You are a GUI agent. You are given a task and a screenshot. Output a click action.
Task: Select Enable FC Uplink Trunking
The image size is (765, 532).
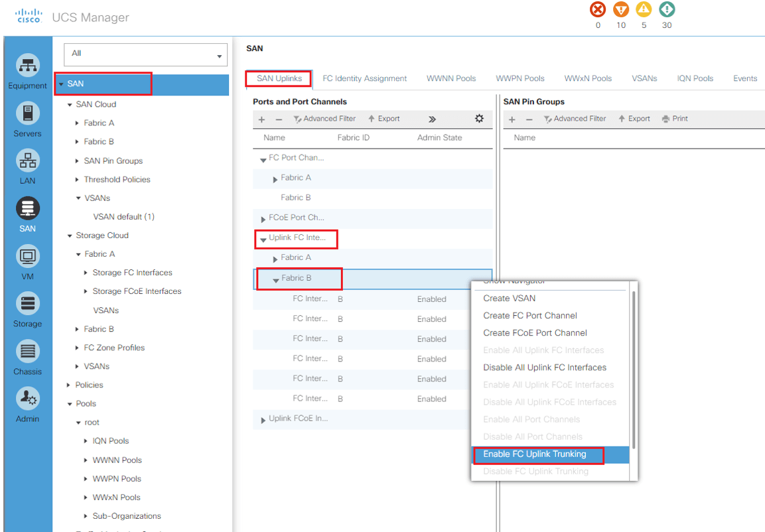550,454
